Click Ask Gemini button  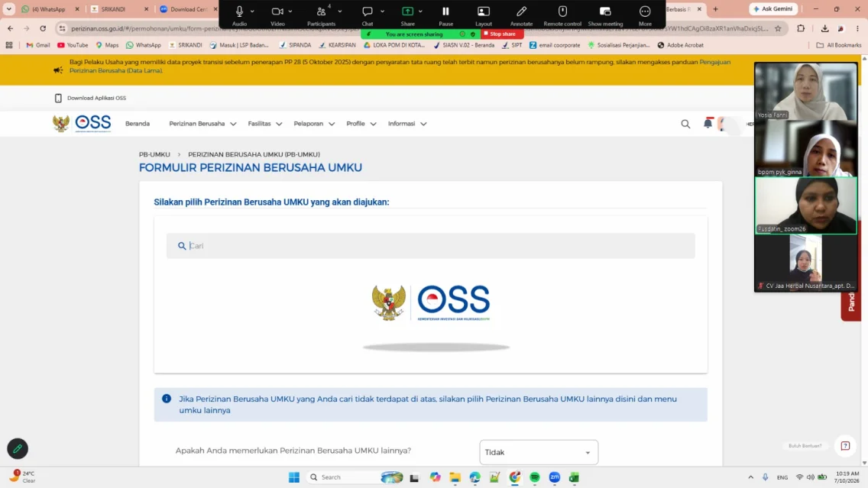tap(773, 9)
